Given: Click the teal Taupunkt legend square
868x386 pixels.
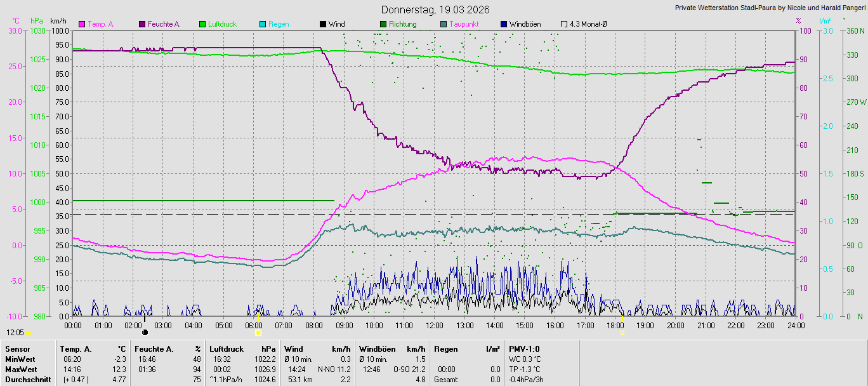Looking at the screenshot, I should point(444,24).
